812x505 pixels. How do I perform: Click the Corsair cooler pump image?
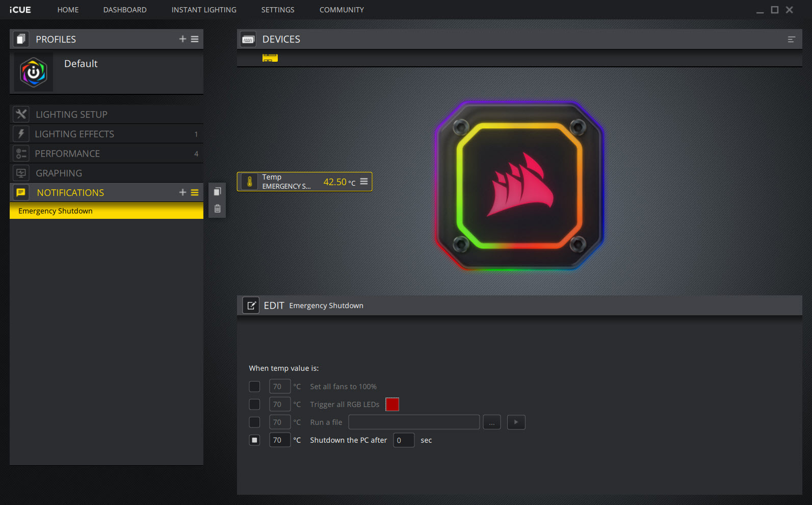[519, 185]
